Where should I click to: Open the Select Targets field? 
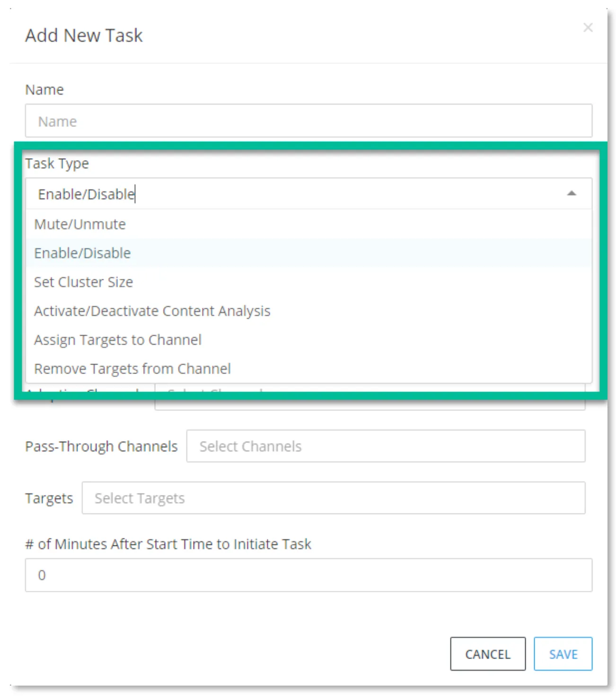click(x=334, y=498)
